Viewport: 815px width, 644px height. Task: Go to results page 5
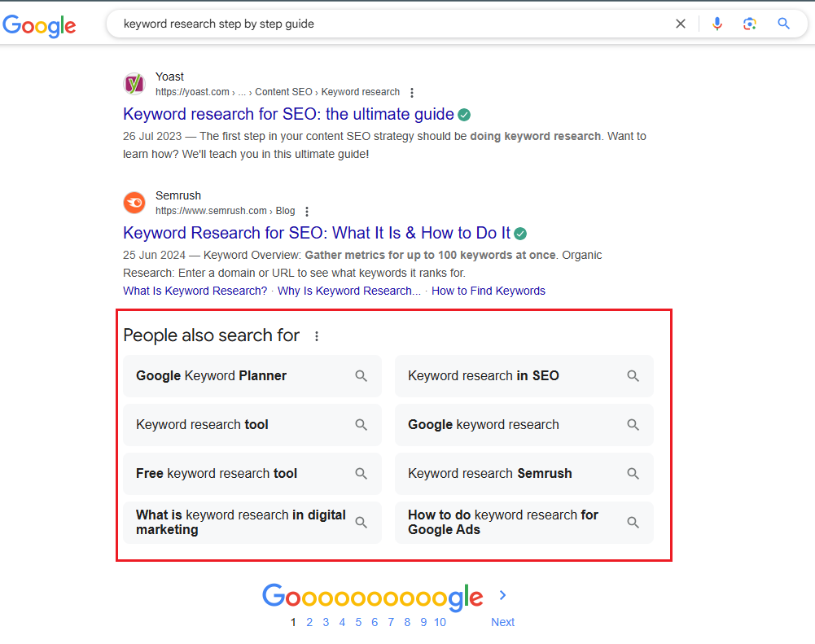coord(358,622)
